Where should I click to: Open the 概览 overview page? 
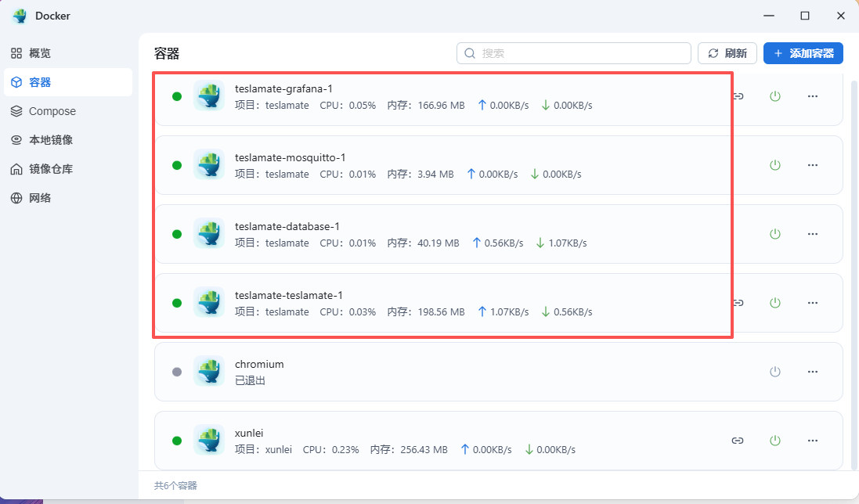(67, 53)
